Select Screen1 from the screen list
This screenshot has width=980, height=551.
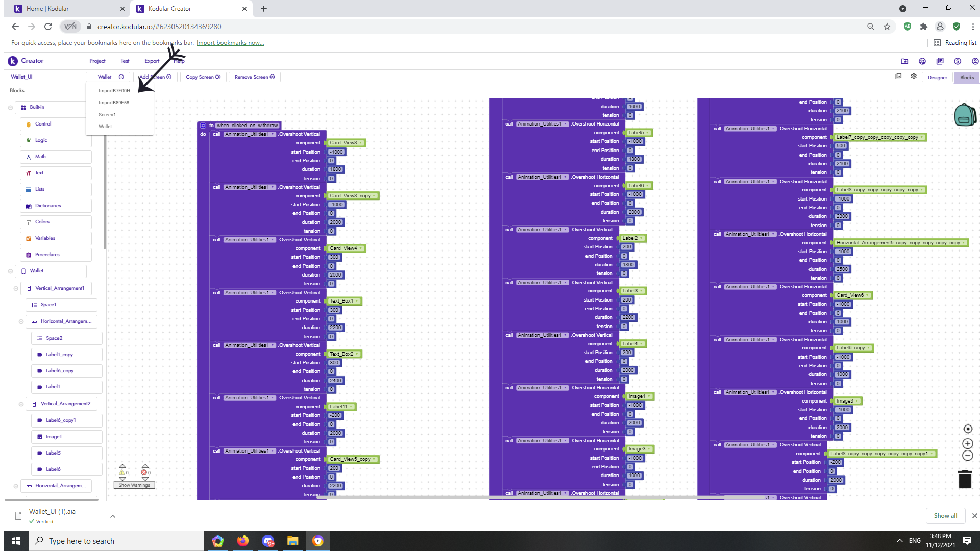pos(107,115)
